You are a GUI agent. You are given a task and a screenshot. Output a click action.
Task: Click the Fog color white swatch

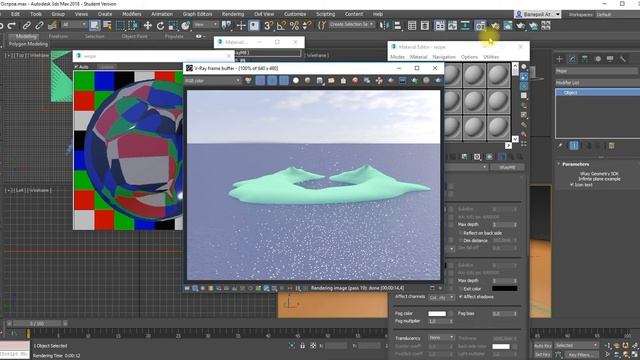click(437, 313)
